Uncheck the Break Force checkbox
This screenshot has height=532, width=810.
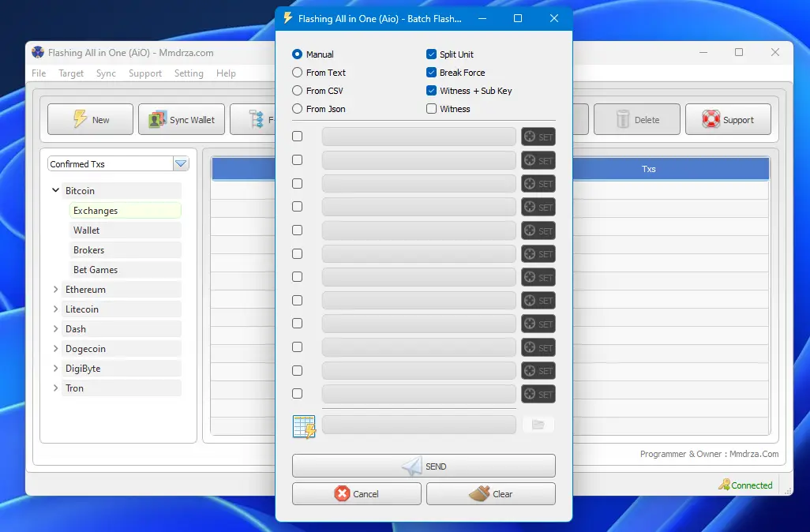click(x=431, y=73)
